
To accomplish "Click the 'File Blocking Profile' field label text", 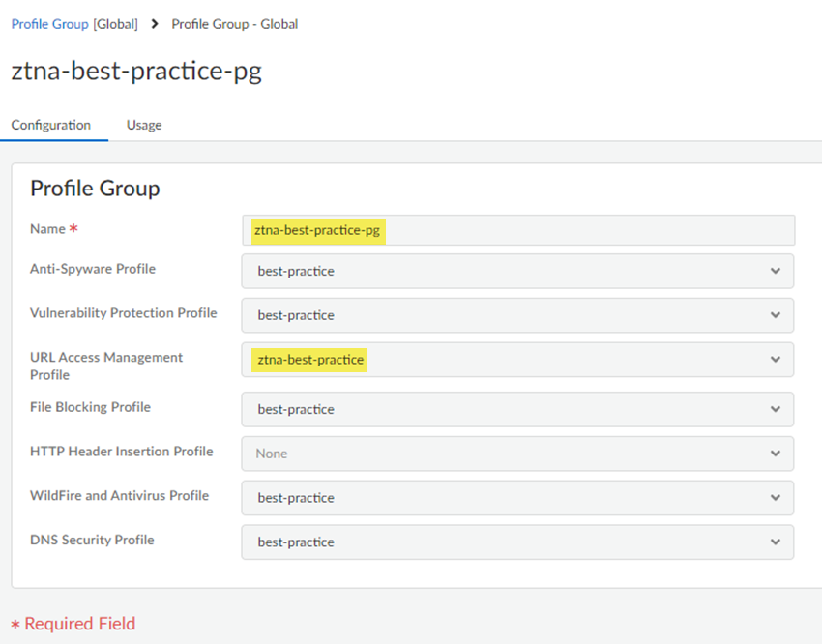I will click(90, 407).
